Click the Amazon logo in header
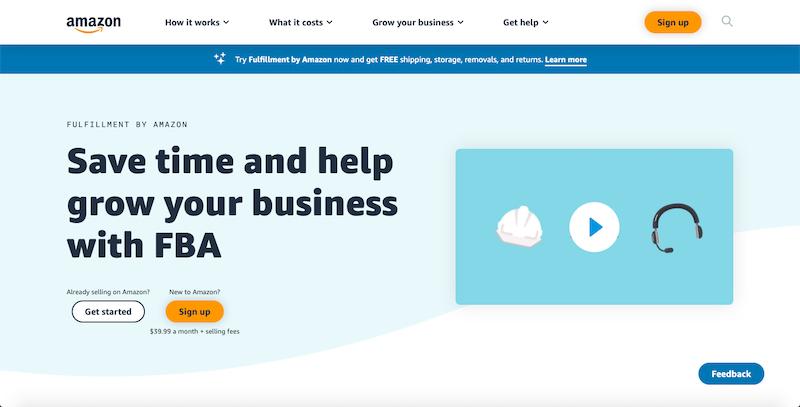The image size is (800, 407). pos(93,23)
